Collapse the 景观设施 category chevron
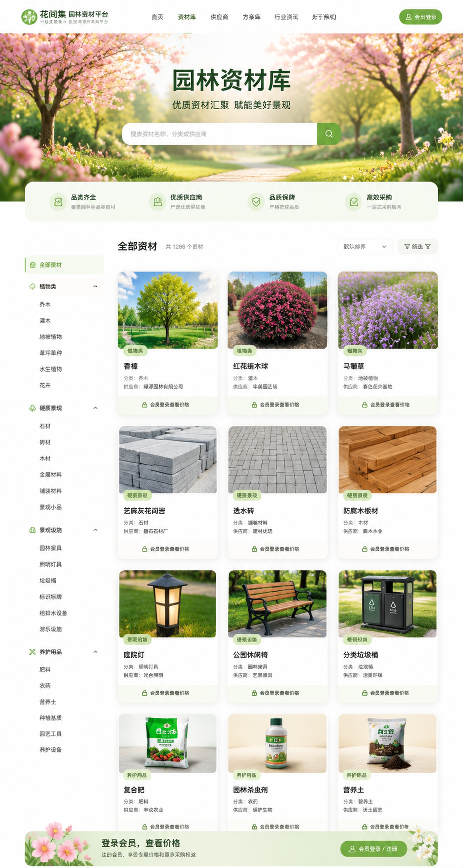 pos(95,530)
